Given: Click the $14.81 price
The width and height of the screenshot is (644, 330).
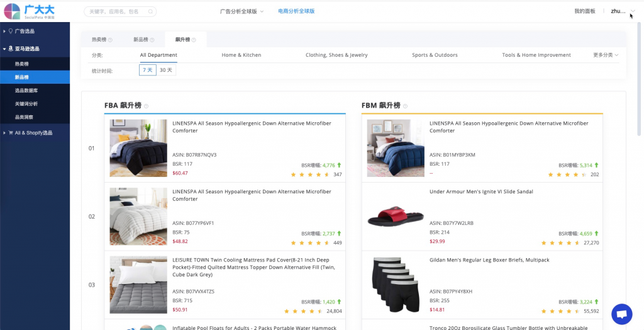Looking at the screenshot, I should tap(437, 309).
